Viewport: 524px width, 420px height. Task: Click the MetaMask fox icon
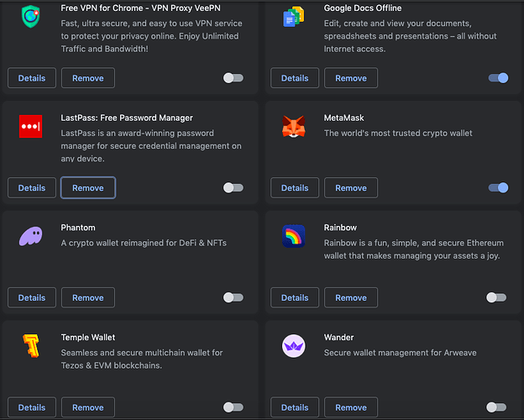(293, 126)
